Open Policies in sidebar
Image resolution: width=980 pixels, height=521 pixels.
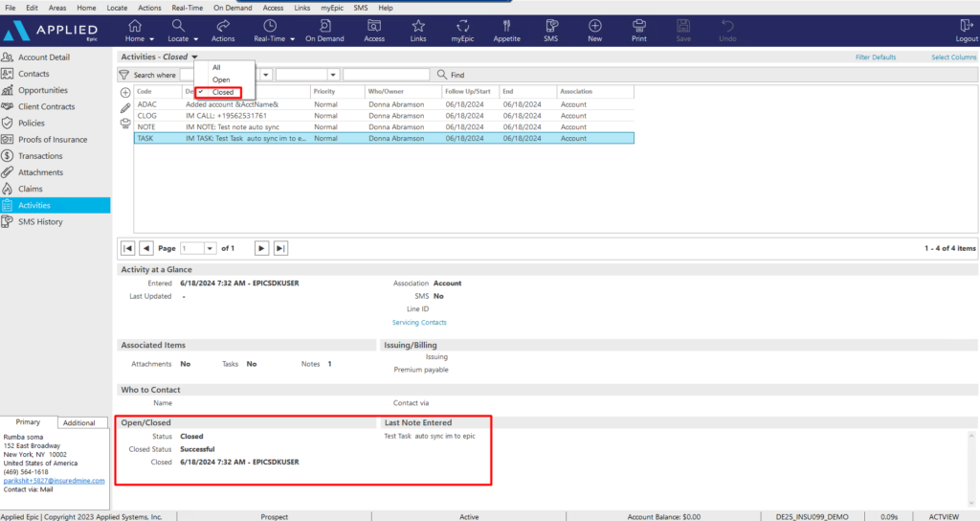32,124
